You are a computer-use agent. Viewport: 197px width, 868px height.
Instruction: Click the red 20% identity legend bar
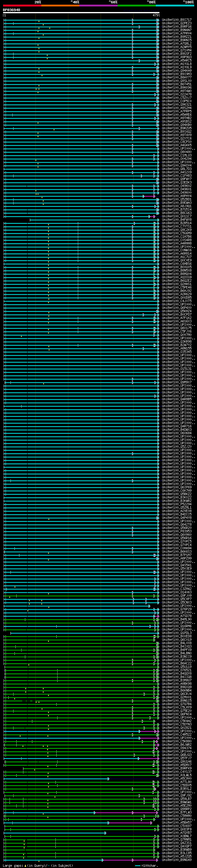pos(22,6)
